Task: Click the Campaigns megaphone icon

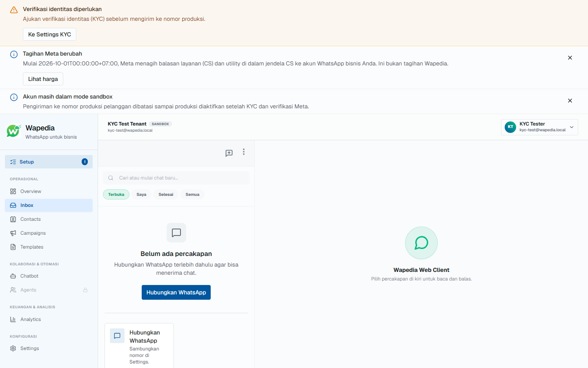Action: (x=13, y=233)
